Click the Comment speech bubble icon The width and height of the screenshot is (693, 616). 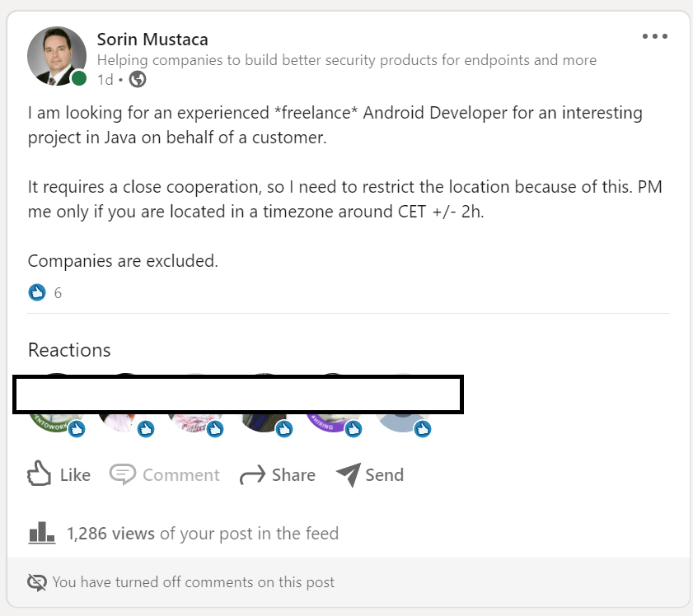[123, 475]
